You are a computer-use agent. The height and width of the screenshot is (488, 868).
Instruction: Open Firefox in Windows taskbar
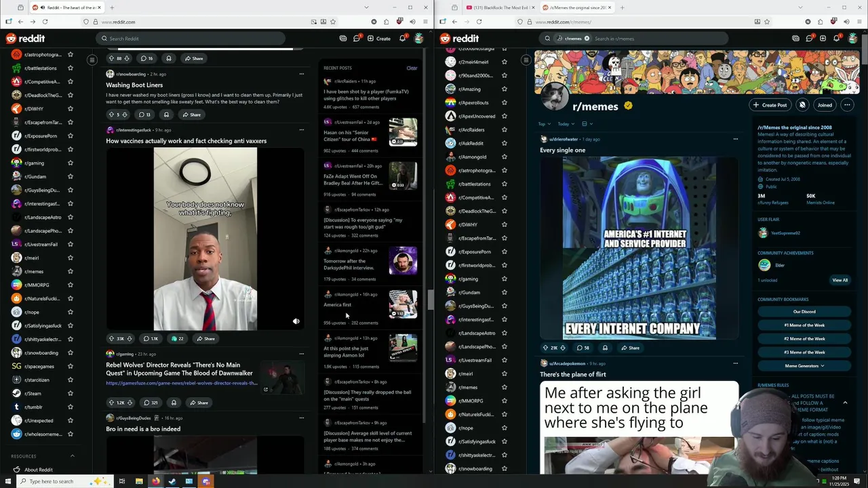point(155,481)
